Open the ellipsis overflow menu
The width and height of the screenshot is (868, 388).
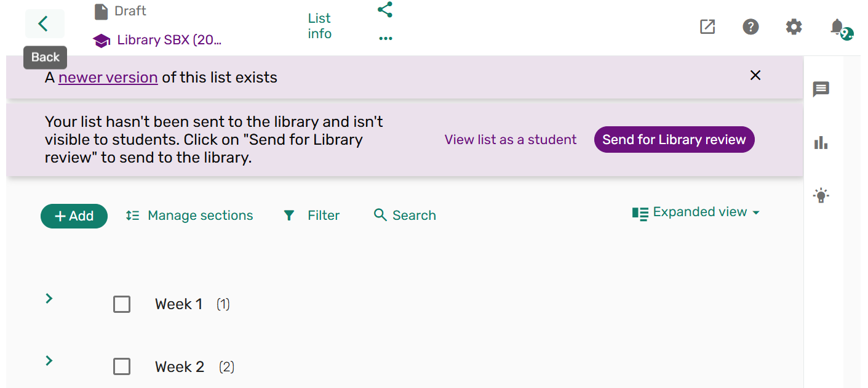point(385,38)
